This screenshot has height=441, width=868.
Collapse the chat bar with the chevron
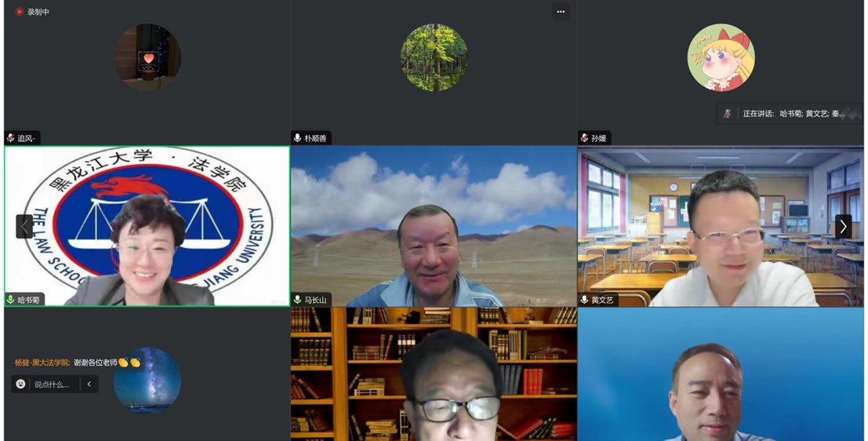tap(89, 385)
